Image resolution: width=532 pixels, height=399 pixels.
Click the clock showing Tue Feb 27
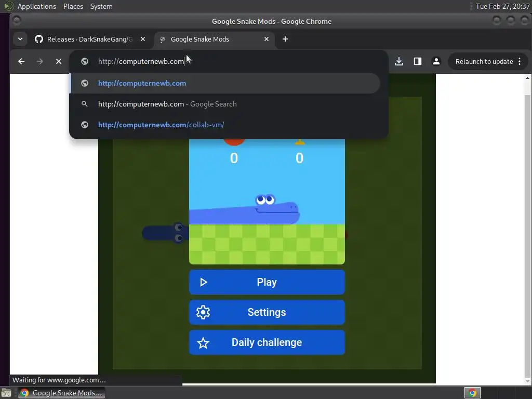click(502, 6)
